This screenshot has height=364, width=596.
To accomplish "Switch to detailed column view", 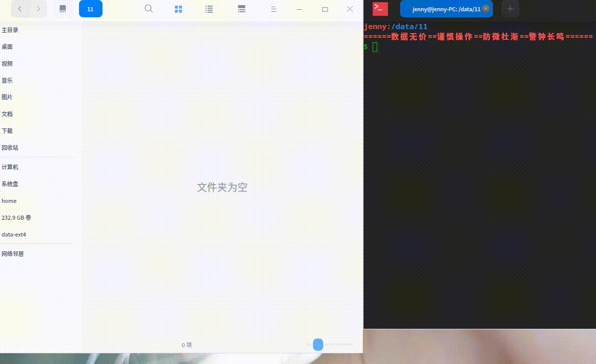I will click(x=241, y=9).
